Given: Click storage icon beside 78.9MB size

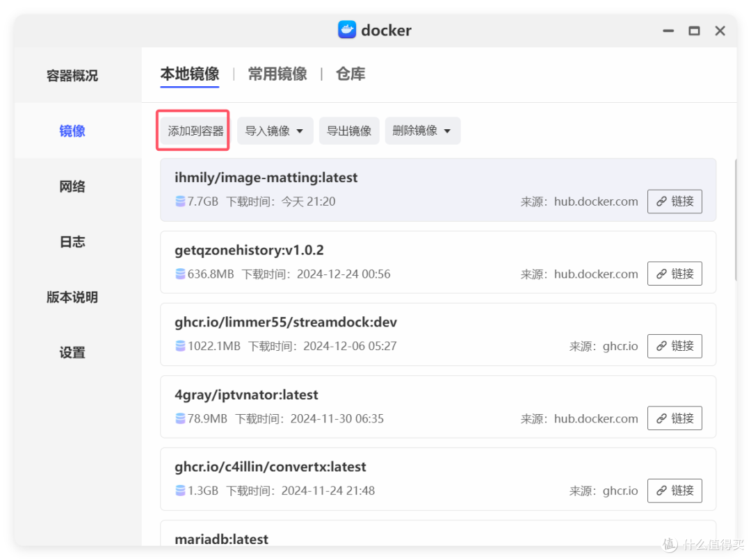Looking at the screenshot, I should tap(180, 419).
